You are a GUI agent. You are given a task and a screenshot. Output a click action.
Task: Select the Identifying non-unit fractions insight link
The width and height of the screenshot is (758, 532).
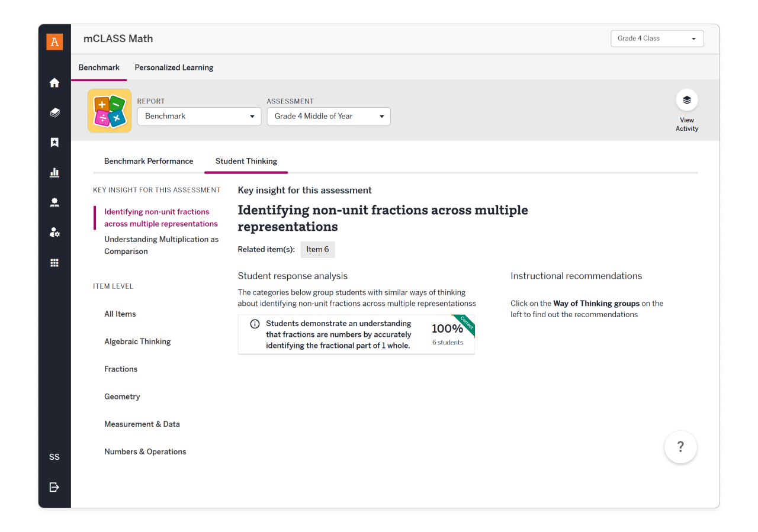pyautogui.click(x=161, y=218)
